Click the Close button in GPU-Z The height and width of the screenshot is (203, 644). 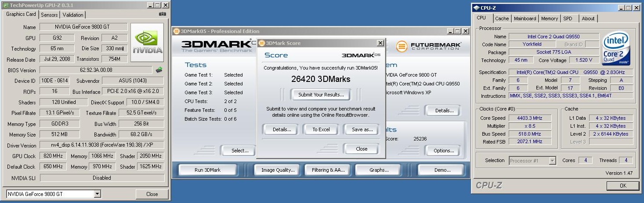(152, 194)
